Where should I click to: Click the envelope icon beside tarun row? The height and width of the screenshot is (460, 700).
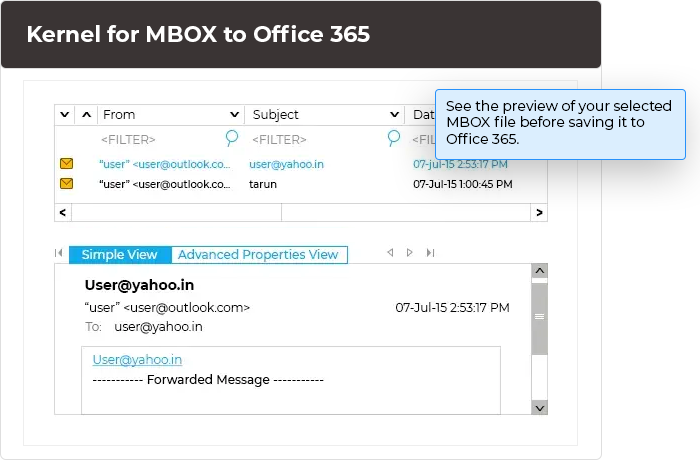[x=67, y=183]
